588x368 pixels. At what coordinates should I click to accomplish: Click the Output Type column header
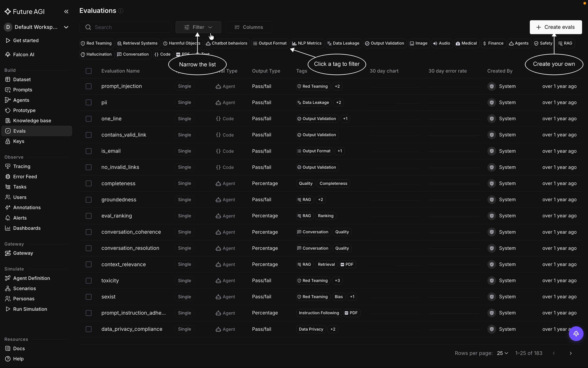click(x=266, y=71)
